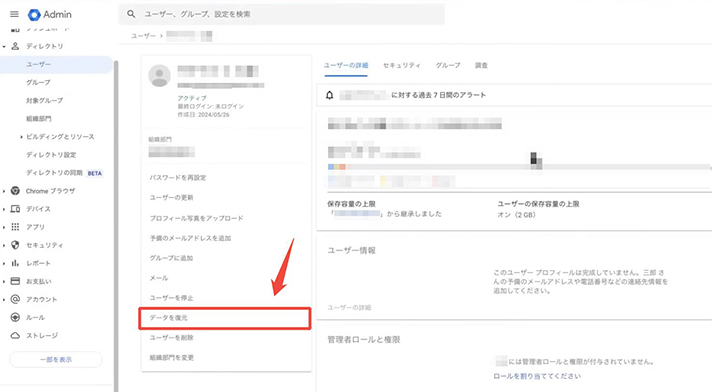Switch to the 調査 tab
The width and height of the screenshot is (712, 392).
point(481,65)
